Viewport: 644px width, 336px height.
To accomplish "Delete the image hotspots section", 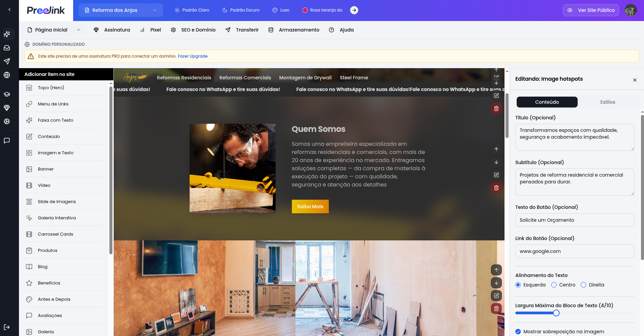I will tap(496, 309).
